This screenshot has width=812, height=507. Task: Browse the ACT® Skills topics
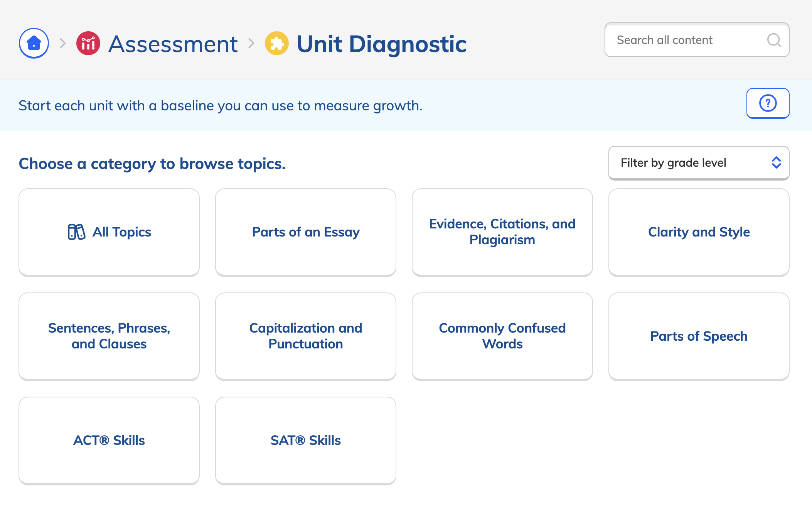click(x=109, y=440)
